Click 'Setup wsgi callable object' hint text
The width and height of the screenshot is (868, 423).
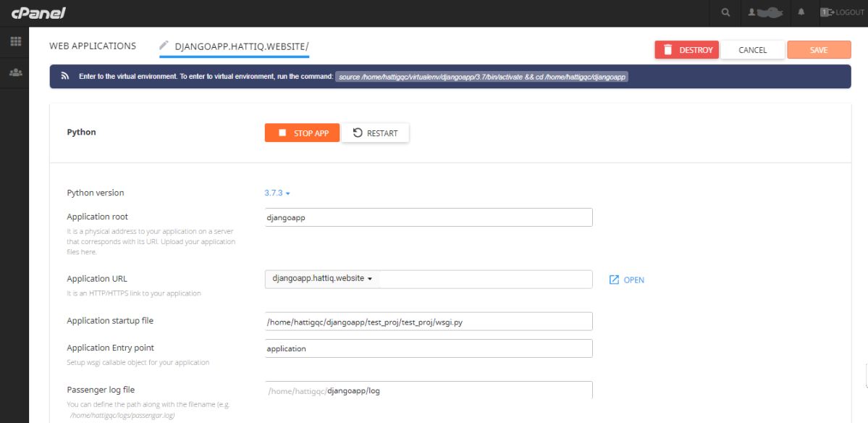point(138,363)
